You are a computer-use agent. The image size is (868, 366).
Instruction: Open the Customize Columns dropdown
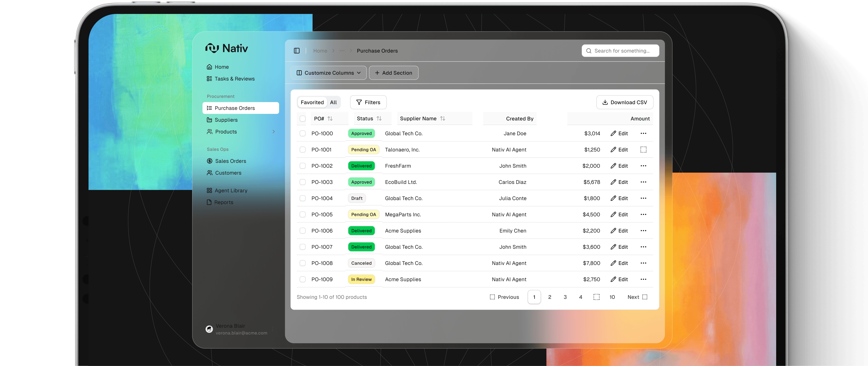tap(328, 73)
